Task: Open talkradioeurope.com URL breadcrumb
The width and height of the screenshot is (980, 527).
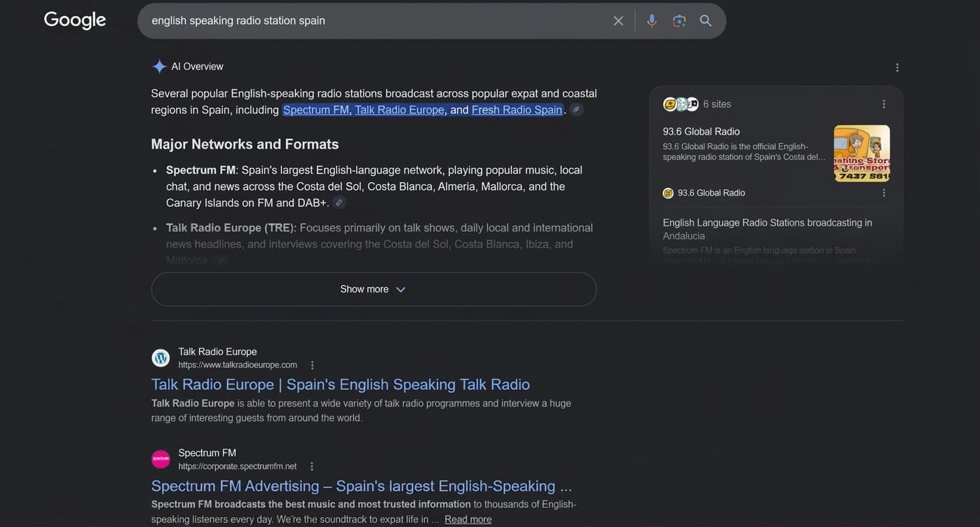Action: click(x=238, y=365)
